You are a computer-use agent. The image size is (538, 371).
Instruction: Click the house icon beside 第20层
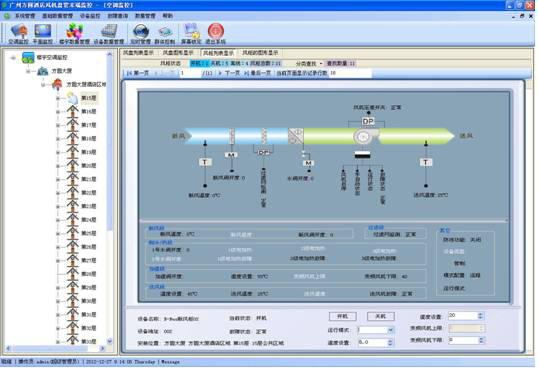pyautogui.click(x=72, y=165)
